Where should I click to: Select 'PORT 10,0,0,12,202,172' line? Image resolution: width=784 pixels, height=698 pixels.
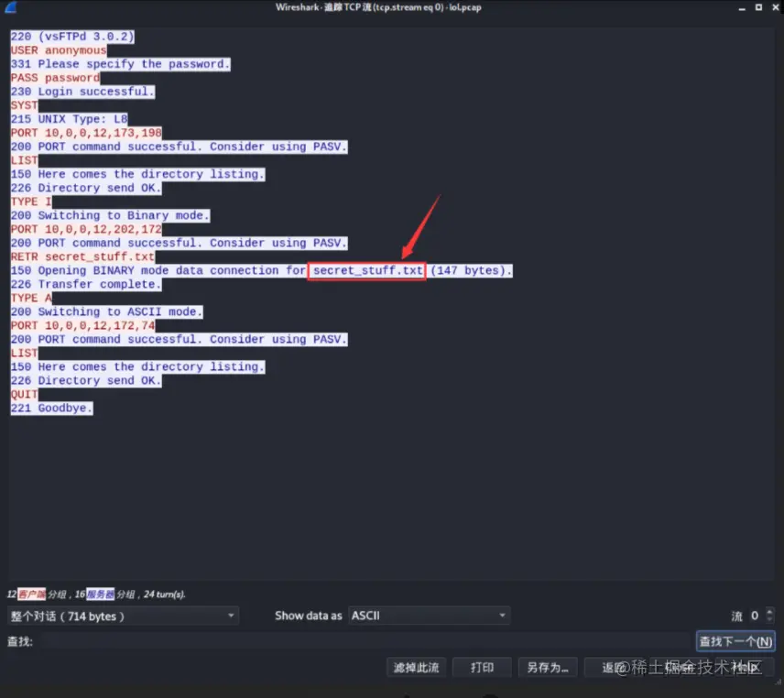(86, 230)
